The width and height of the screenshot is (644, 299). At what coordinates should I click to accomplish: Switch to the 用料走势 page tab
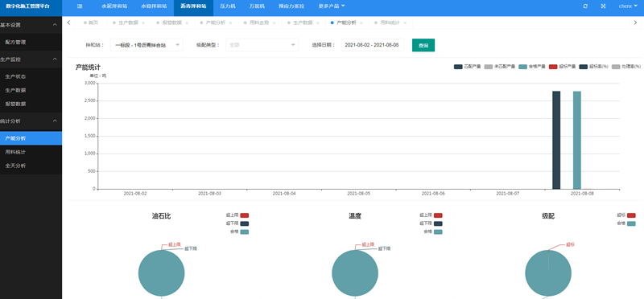258,23
